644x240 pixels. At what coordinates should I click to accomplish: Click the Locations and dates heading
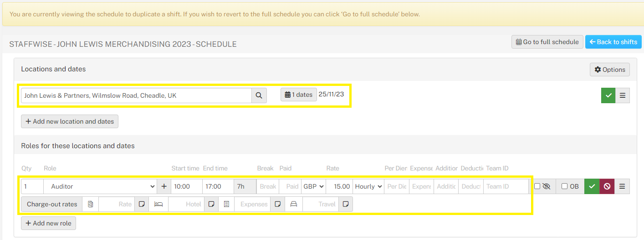[x=53, y=69]
